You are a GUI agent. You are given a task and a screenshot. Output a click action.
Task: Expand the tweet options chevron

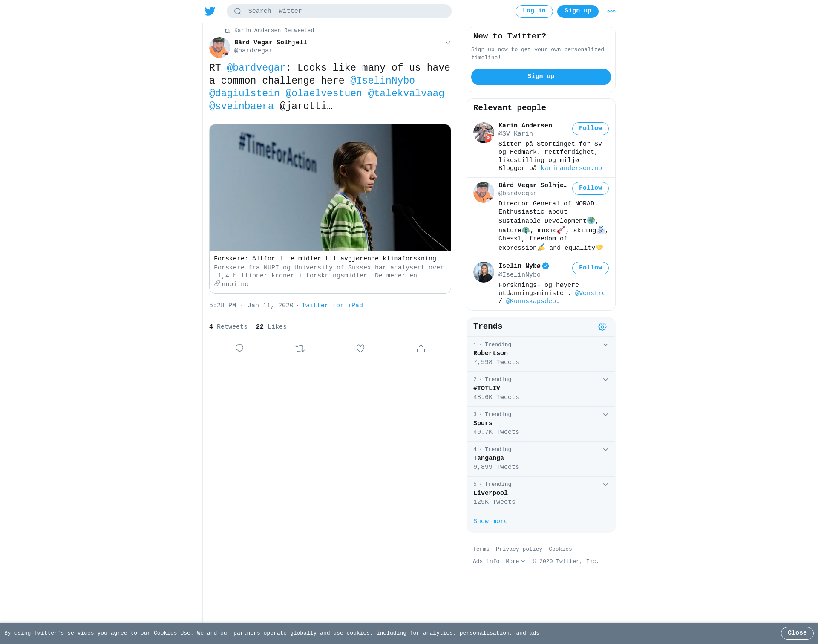click(448, 43)
